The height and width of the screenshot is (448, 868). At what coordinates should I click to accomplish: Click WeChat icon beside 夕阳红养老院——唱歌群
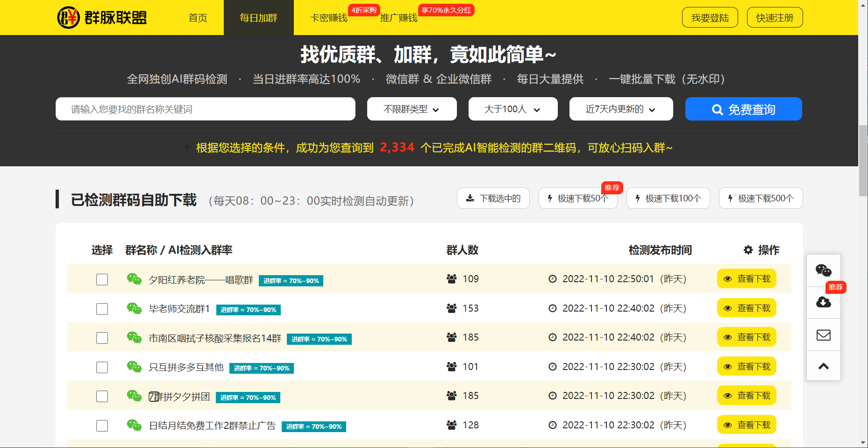[x=134, y=279]
